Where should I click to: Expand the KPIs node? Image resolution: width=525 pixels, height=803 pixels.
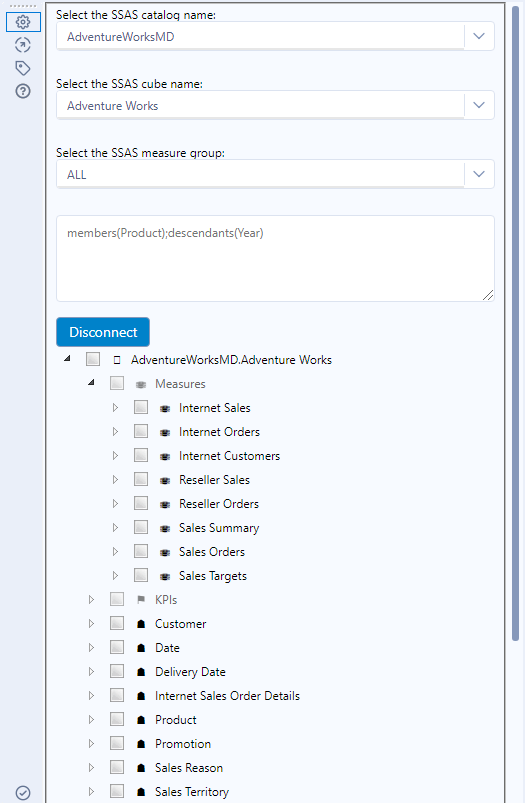tap(91, 600)
